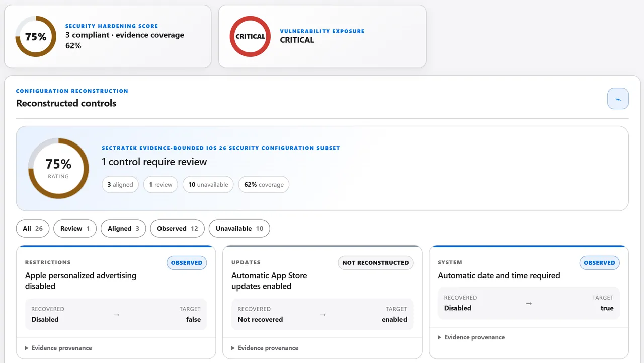The width and height of the screenshot is (644, 363).
Task: Click OBSERVED badge on Automatic date and time card
Action: (600, 263)
